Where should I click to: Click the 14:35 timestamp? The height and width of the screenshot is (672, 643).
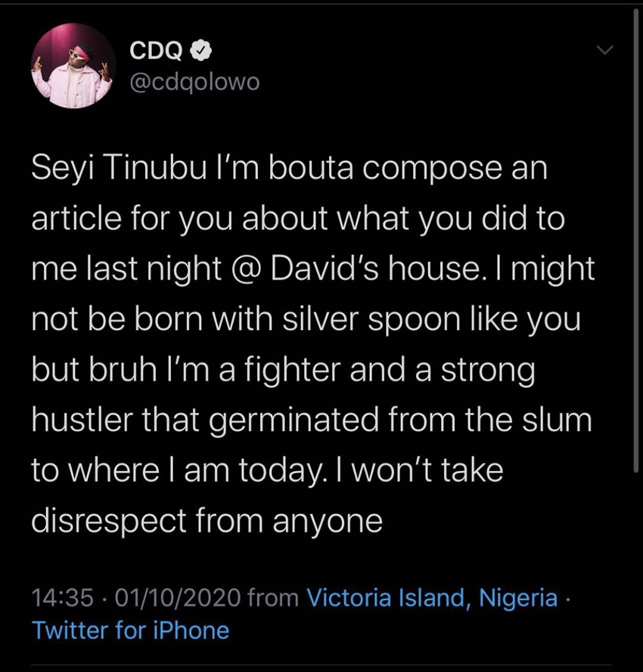[62, 598]
